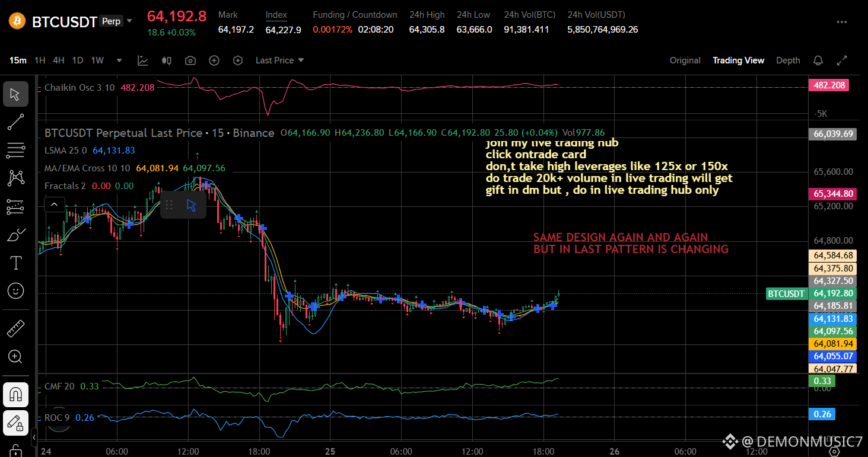This screenshot has width=868, height=457.
Task: Open the Last Price dropdown
Action: (280, 60)
